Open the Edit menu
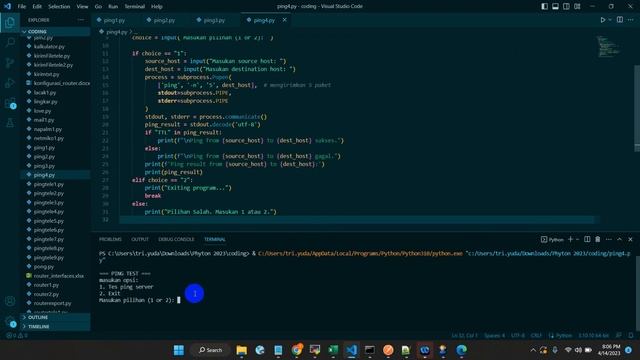 (37, 6)
